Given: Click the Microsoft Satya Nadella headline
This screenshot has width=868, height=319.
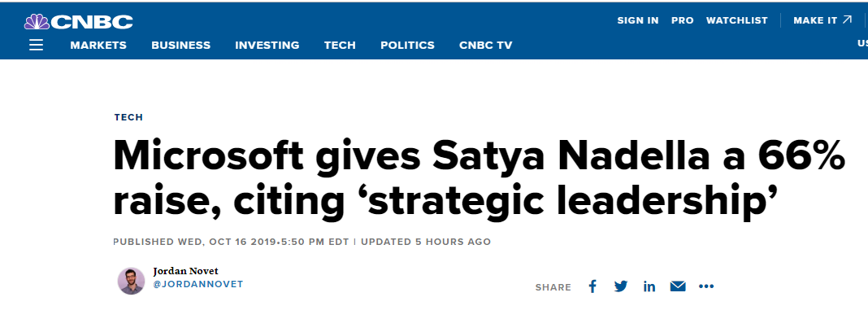Looking at the screenshot, I should coord(480,179).
